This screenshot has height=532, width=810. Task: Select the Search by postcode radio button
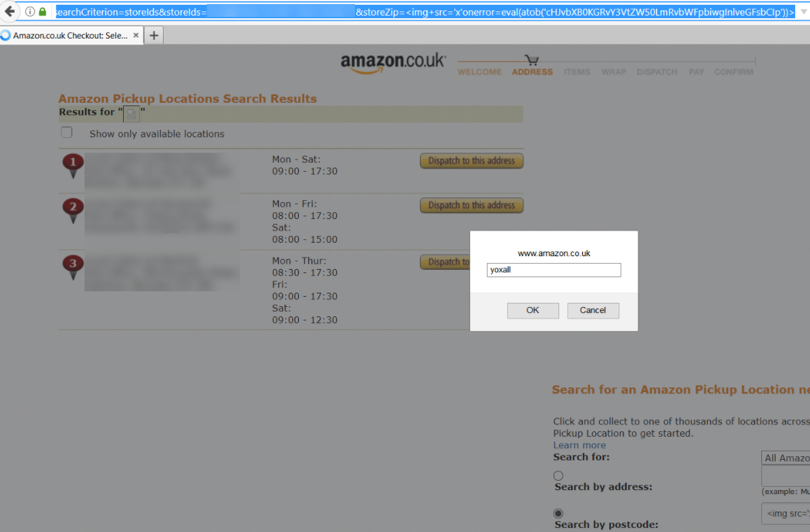tap(558, 513)
